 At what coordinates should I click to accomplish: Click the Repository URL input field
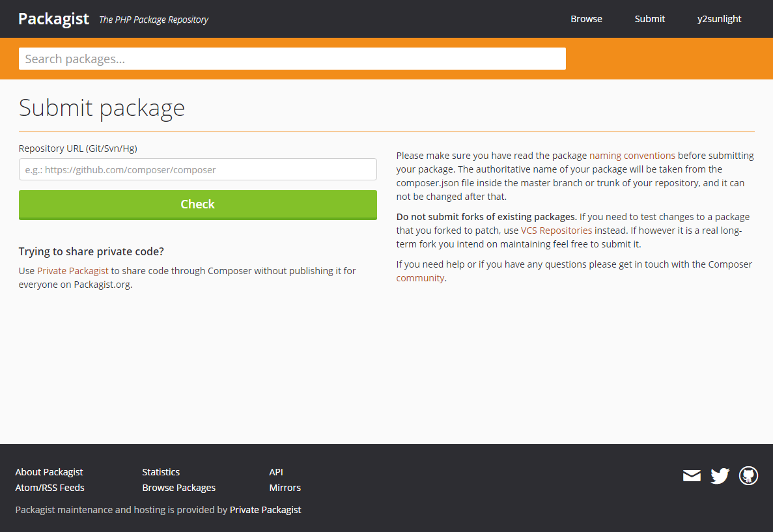point(197,169)
